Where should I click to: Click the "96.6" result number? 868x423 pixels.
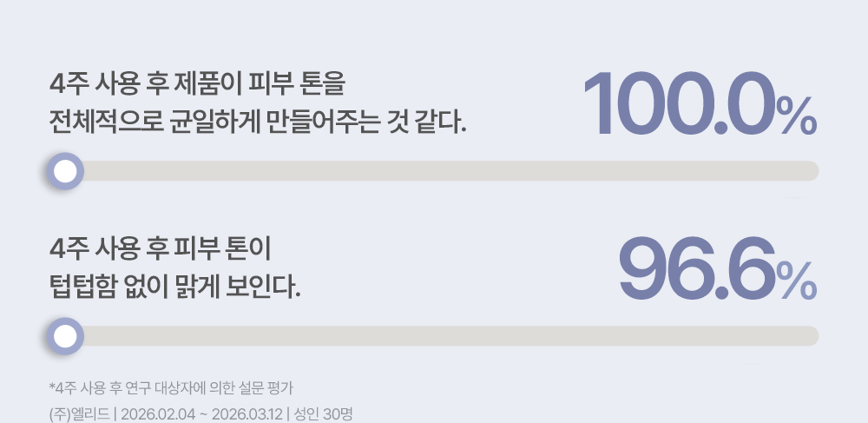695,269
